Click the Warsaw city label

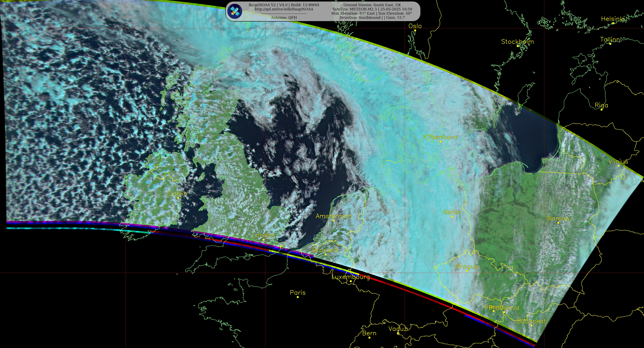click(x=558, y=218)
